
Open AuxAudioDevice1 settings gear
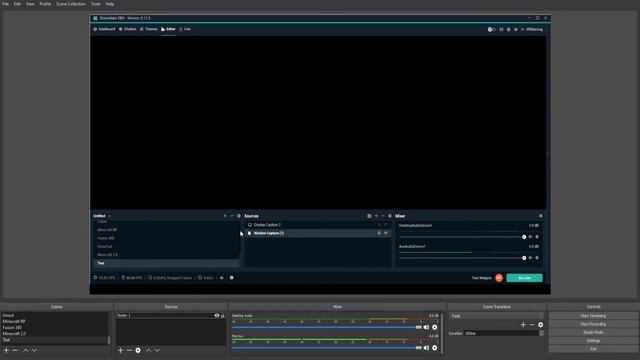[x=537, y=258]
